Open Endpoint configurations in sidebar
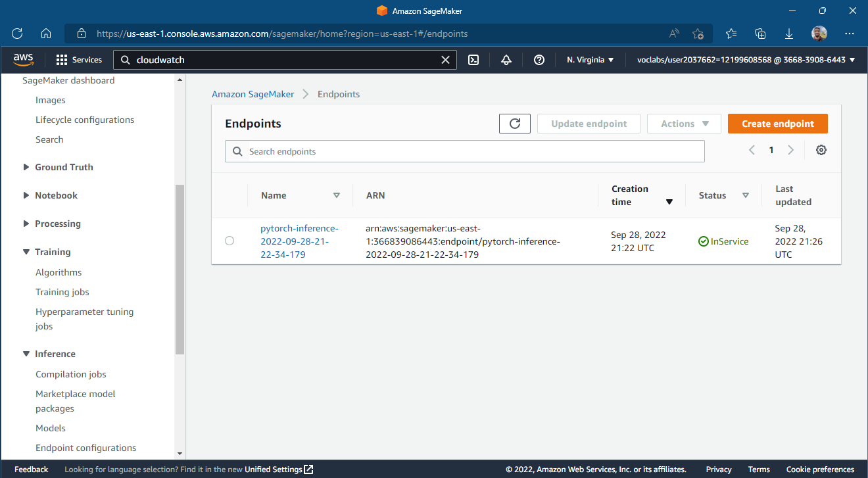 coord(86,448)
